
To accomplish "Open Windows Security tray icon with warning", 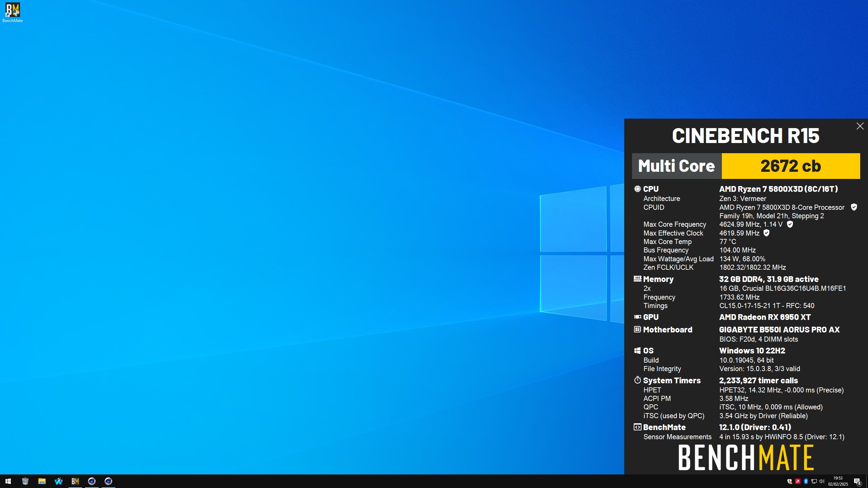I will (x=790, y=481).
